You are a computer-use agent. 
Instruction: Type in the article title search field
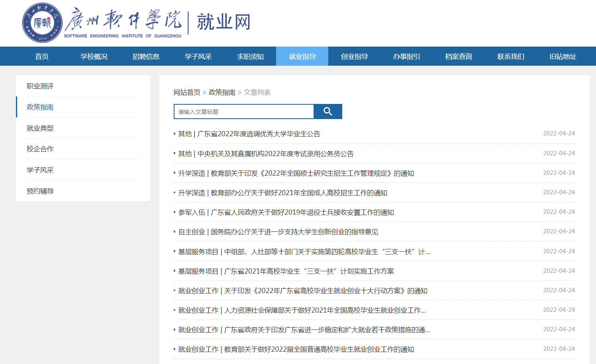pos(244,112)
